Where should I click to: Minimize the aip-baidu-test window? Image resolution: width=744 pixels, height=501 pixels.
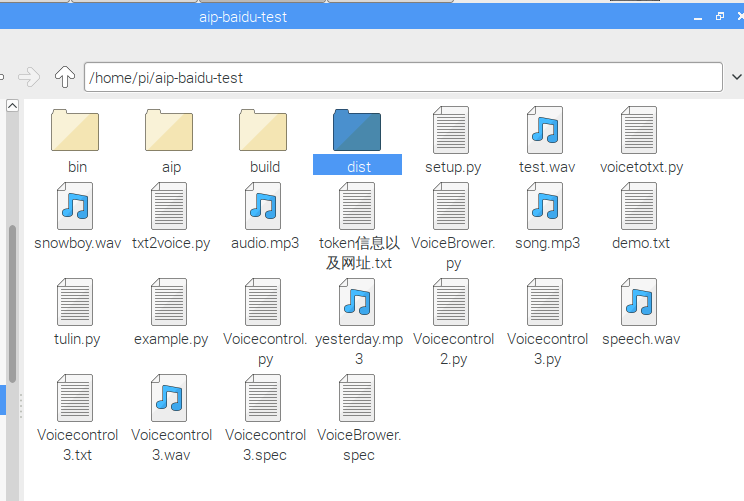[x=698, y=17]
